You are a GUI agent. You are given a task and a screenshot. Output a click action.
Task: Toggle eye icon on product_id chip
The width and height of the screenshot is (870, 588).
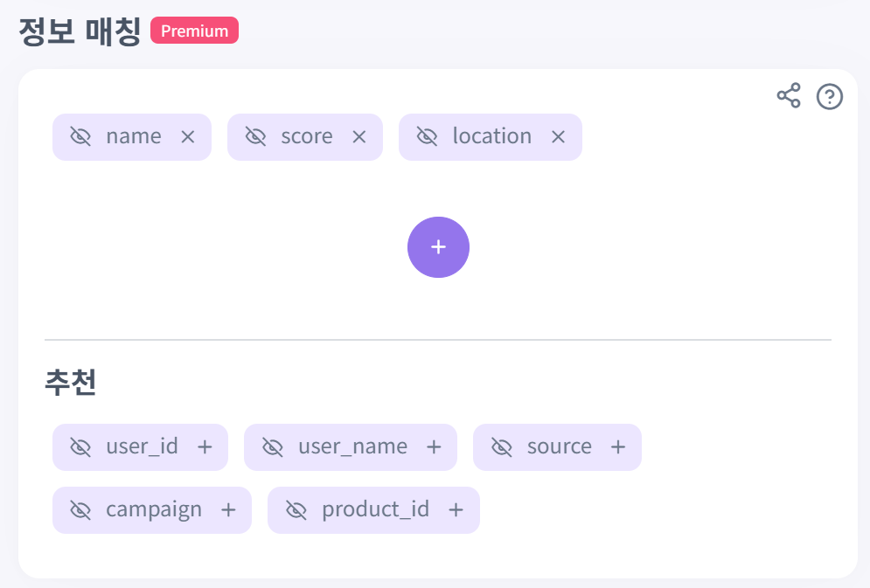(296, 510)
